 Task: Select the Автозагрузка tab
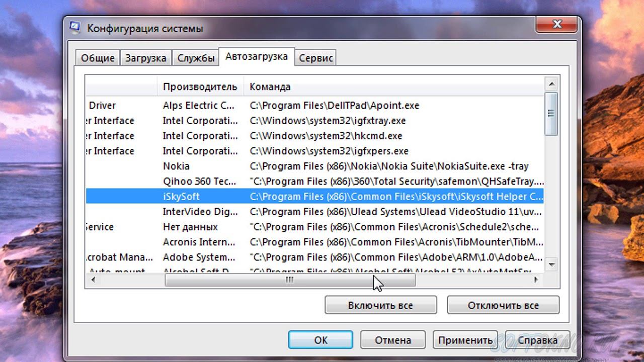coord(257,56)
